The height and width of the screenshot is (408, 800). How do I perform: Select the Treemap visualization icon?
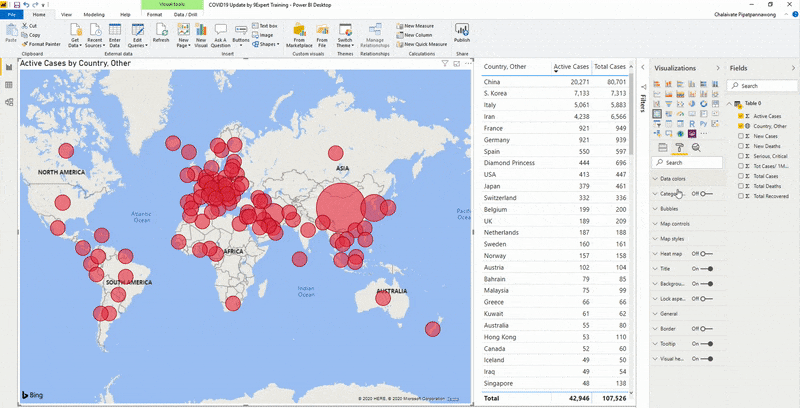(715, 104)
